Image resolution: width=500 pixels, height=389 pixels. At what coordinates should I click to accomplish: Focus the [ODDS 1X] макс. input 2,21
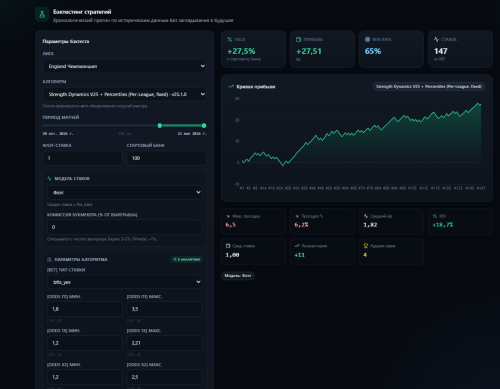click(164, 343)
